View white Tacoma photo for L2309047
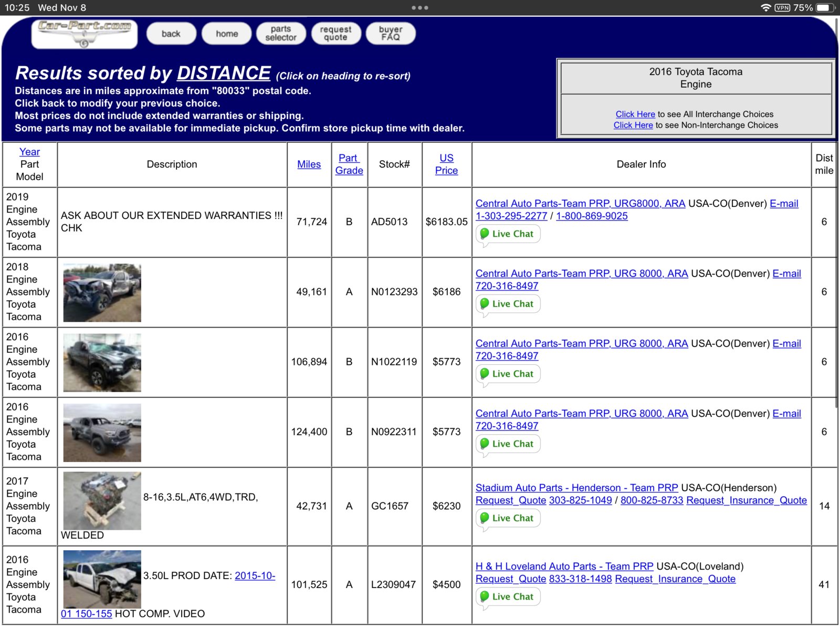Image resolution: width=840 pixels, height=630 pixels. coord(102,579)
